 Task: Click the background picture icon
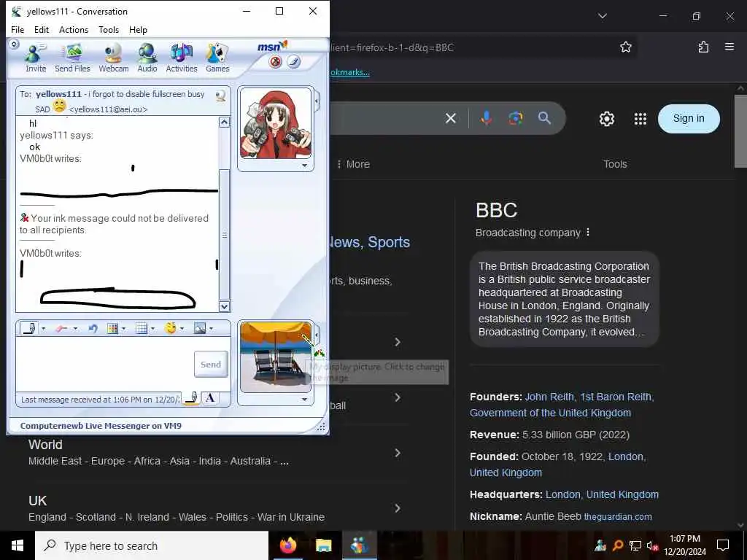pyautogui.click(x=200, y=329)
